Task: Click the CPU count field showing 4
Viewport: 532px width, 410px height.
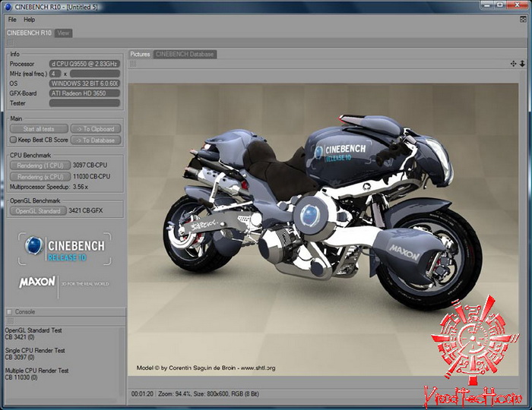Action: click(x=55, y=74)
